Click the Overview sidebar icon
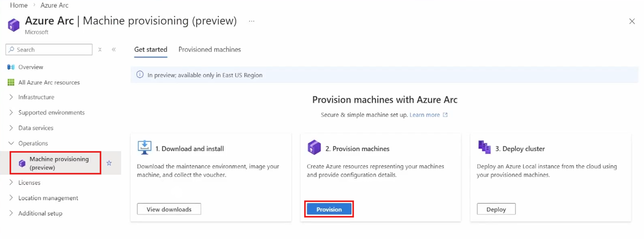Screen dimensions: 644x239 coord(11,67)
